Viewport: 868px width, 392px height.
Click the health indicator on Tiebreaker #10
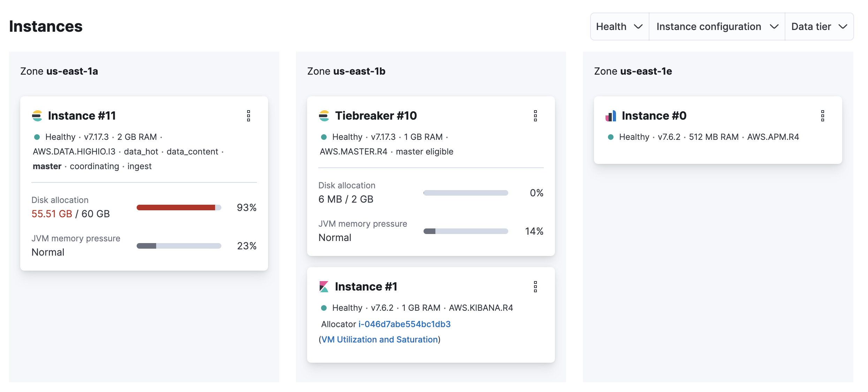pyautogui.click(x=323, y=137)
